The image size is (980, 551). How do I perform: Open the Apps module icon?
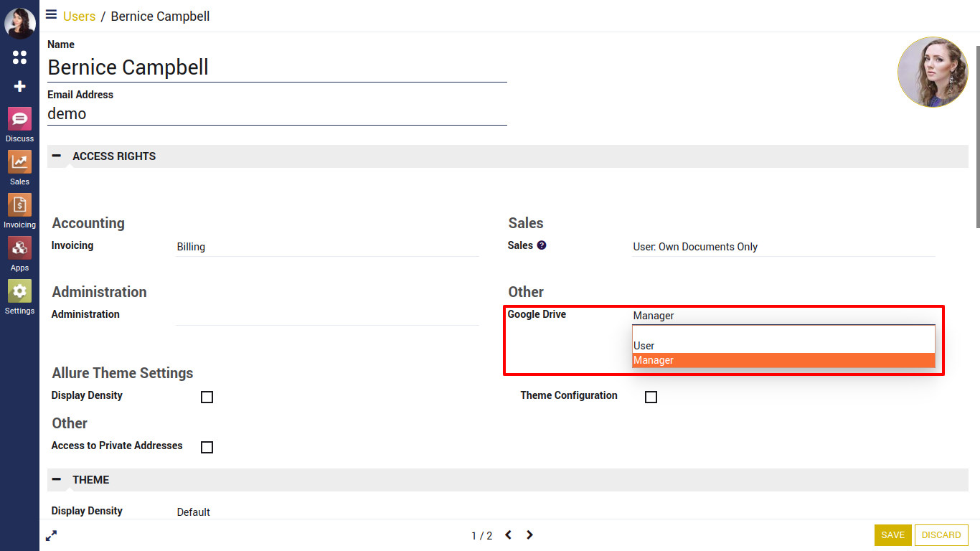tap(19, 248)
